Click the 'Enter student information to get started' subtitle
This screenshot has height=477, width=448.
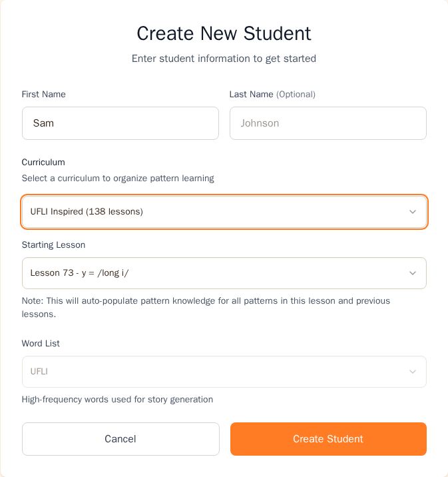point(224,59)
